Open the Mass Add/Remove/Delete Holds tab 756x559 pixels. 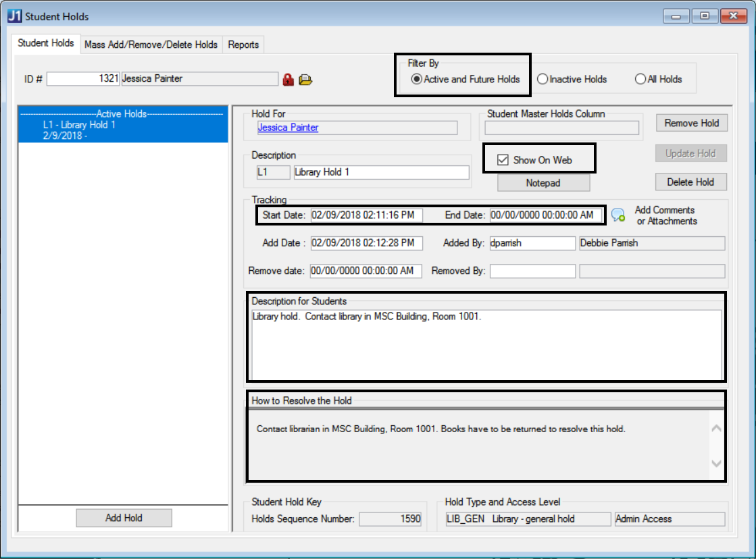[151, 45]
